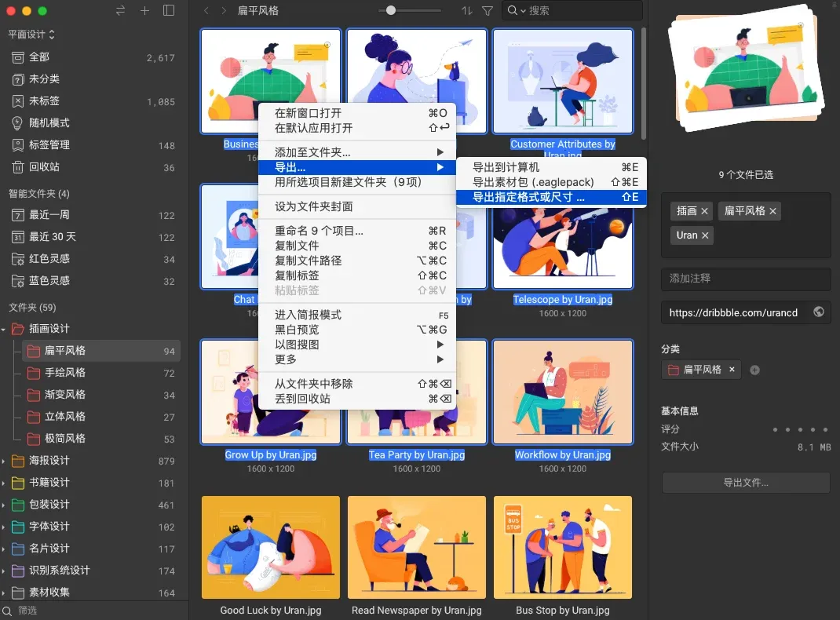840x620 pixels.
Task: Open the sort order icon
Action: (467, 10)
